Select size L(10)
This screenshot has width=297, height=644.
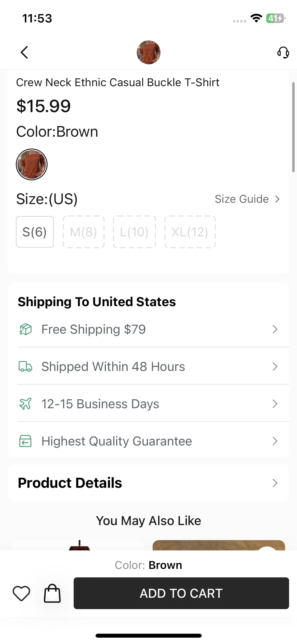pos(134,232)
